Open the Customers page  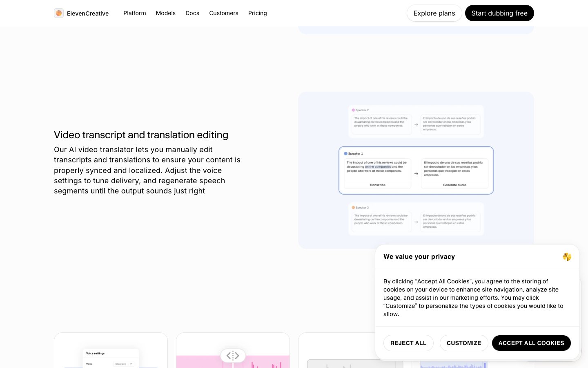click(x=223, y=13)
